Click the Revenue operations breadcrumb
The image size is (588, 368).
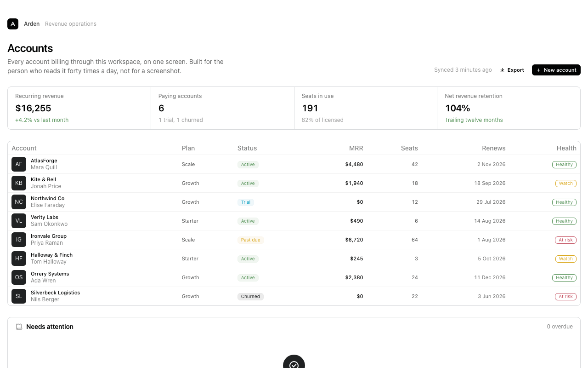click(71, 24)
